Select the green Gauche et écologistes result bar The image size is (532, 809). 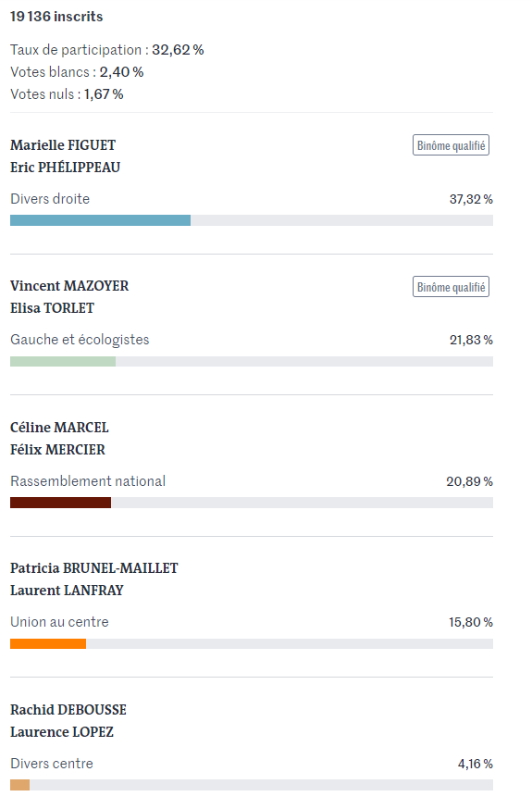(63, 361)
